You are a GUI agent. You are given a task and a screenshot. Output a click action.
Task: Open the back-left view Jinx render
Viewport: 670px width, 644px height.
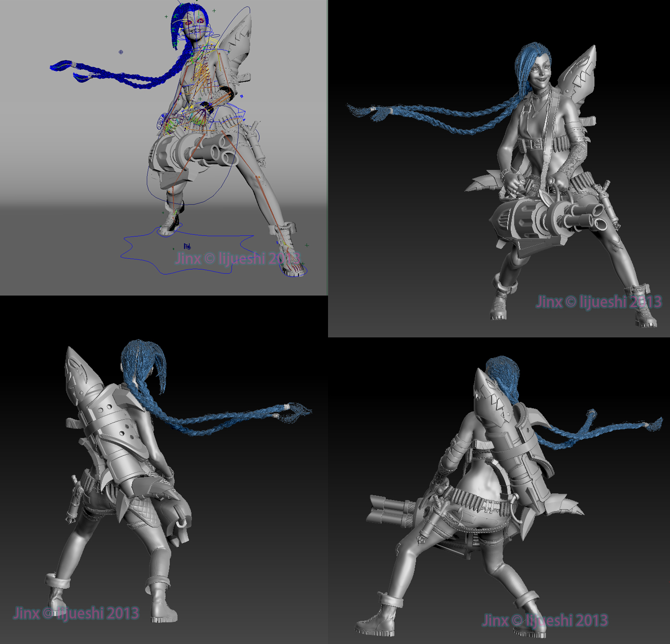pyautogui.click(x=164, y=470)
